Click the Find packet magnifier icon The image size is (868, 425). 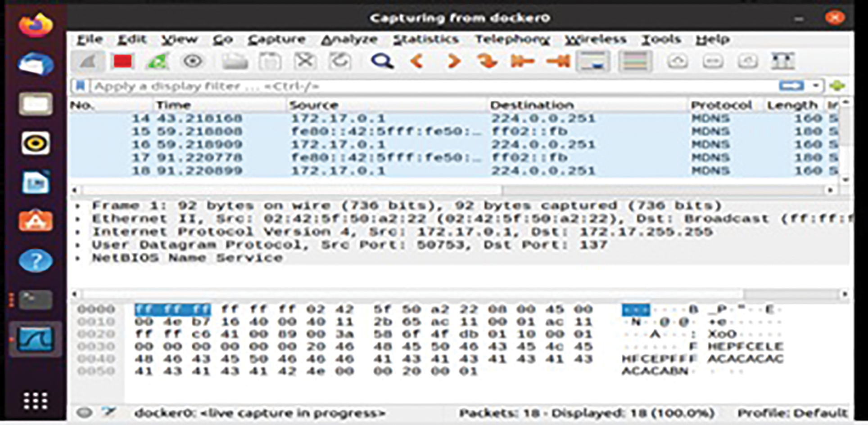pos(382,61)
